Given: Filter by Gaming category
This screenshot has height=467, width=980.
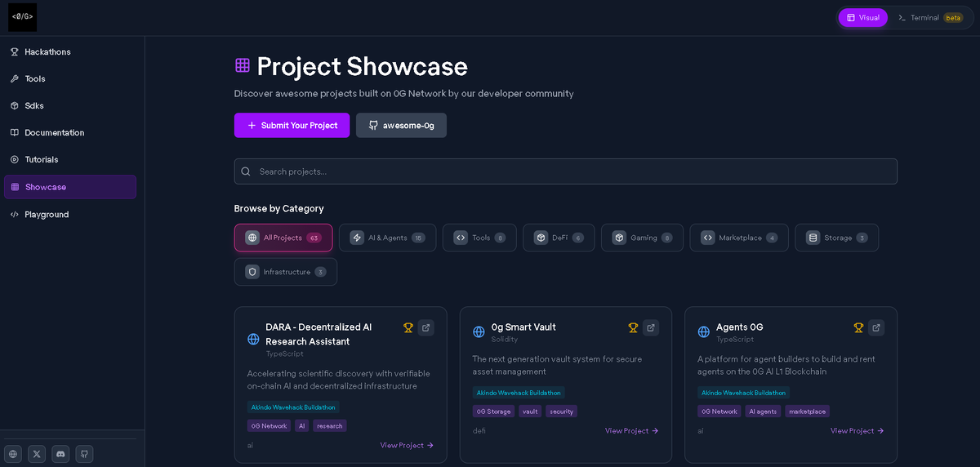Looking at the screenshot, I should [642, 238].
